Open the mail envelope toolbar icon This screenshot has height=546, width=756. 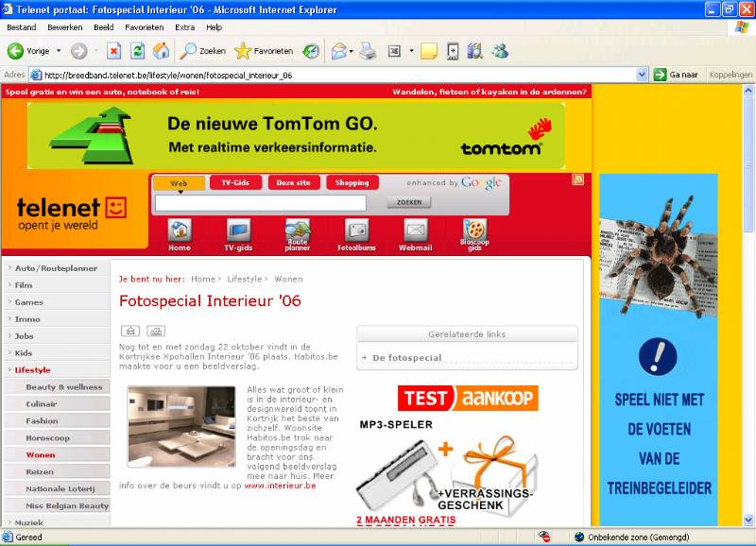tap(339, 51)
